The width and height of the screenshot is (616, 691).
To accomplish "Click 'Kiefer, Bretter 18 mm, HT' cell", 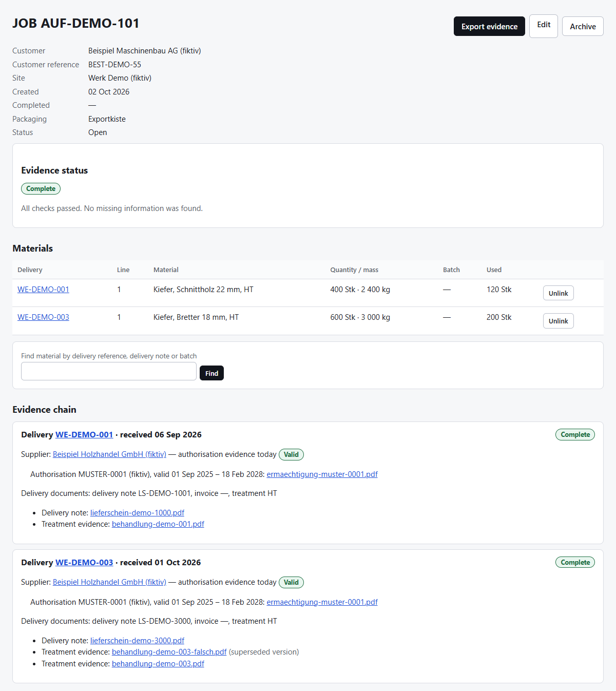I will [x=196, y=317].
